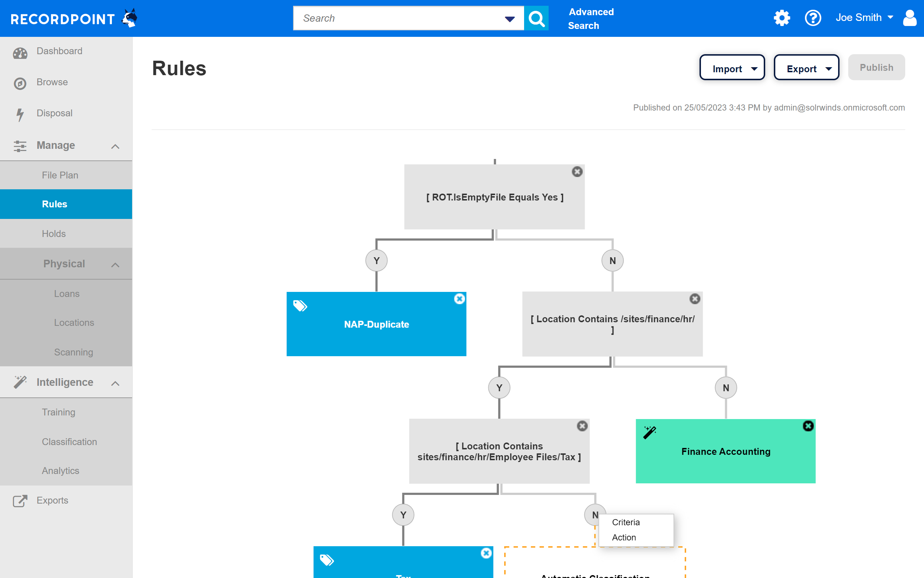The image size is (924, 578).
Task: Collapse the Intelligence section chevron
Action: [115, 383]
